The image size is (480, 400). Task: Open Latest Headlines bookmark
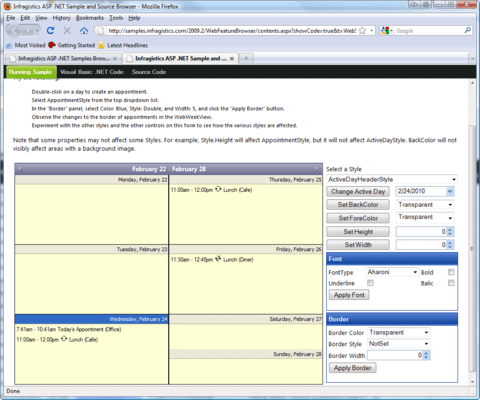(123, 45)
